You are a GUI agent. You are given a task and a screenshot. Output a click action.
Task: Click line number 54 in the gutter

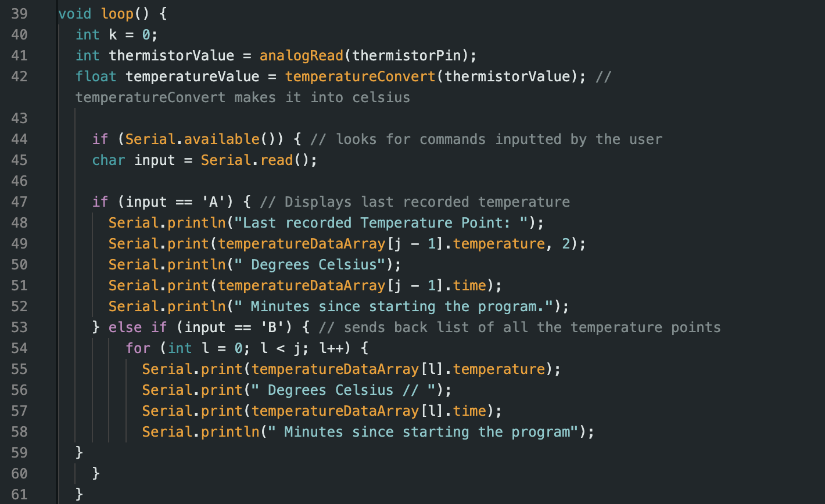[x=19, y=348]
